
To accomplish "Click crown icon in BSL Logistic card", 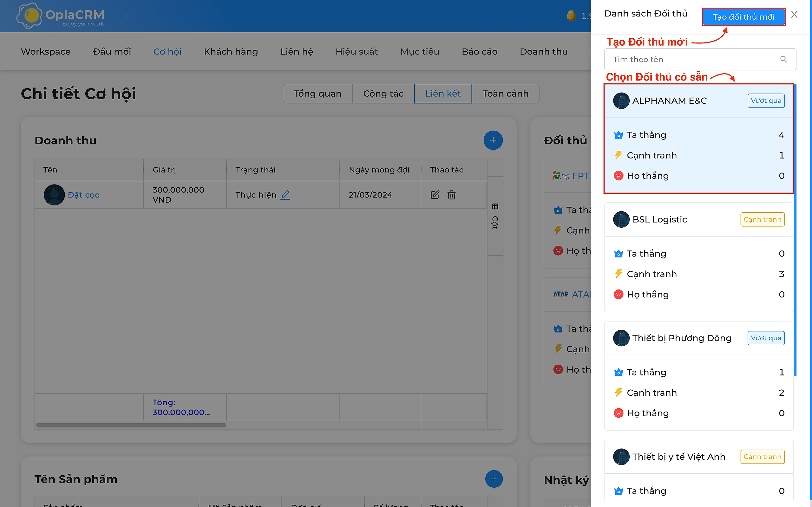I will 619,254.
